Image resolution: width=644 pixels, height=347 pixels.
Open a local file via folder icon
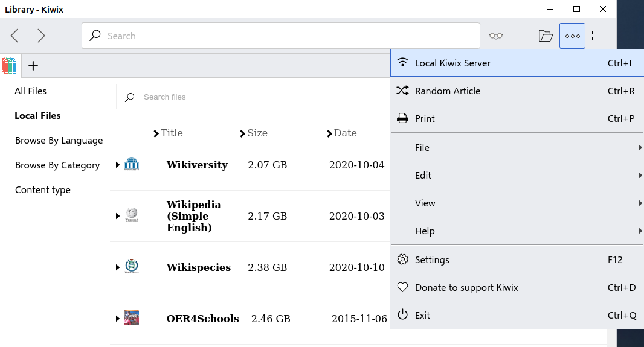546,36
